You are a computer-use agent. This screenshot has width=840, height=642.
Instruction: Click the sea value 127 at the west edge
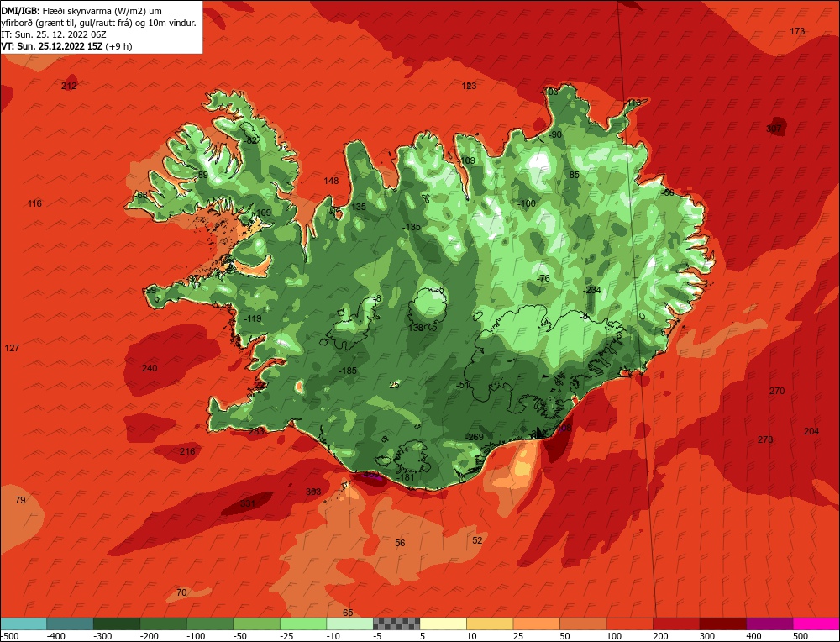pyautogui.click(x=12, y=348)
